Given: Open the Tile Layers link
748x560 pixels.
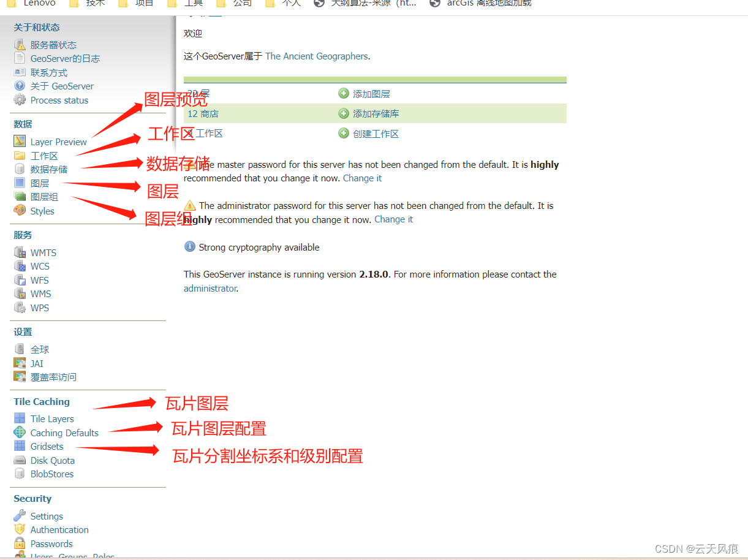Looking at the screenshot, I should pos(52,419).
